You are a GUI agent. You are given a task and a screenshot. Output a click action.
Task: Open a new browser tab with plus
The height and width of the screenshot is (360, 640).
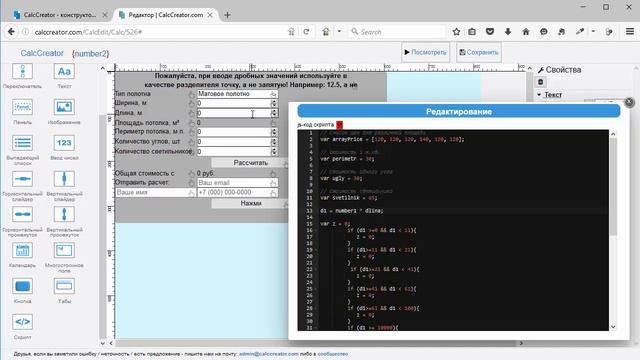point(227,15)
